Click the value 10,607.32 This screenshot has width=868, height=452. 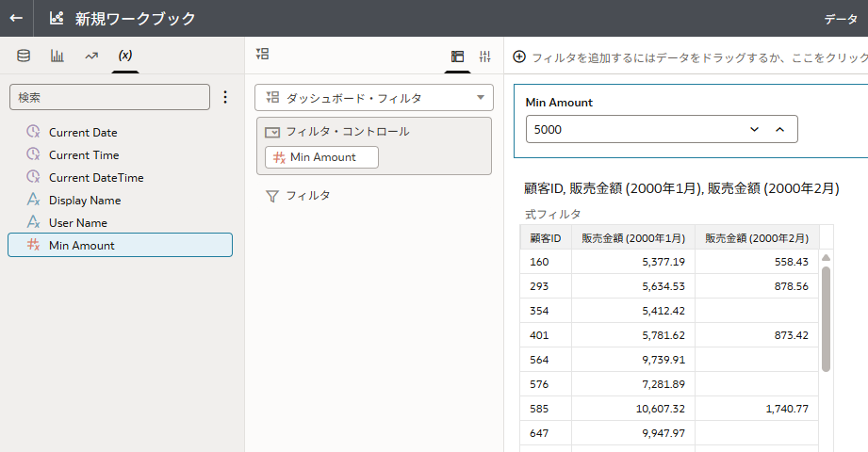(661, 409)
